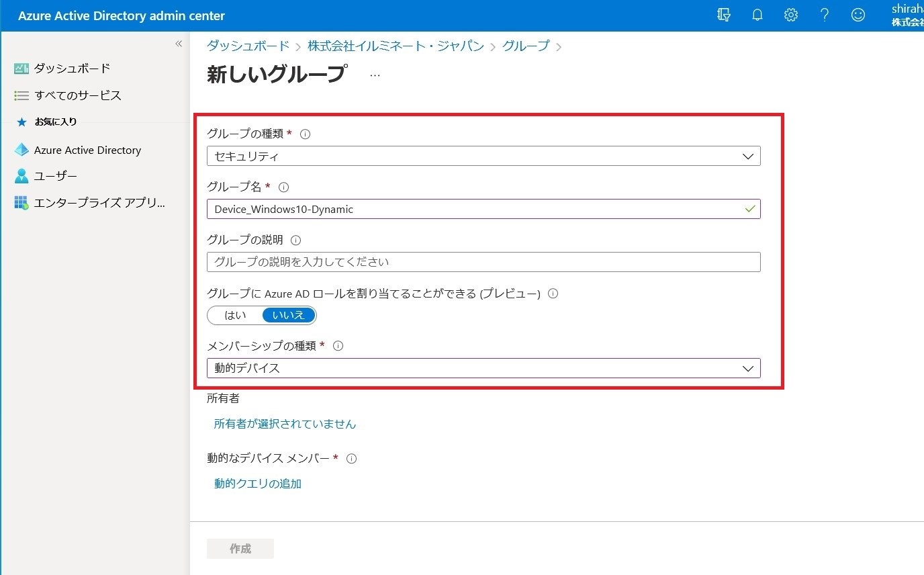Open ダッシュボード in the sidebar
Viewport: 924px width, 575px height.
pyautogui.click(x=73, y=69)
